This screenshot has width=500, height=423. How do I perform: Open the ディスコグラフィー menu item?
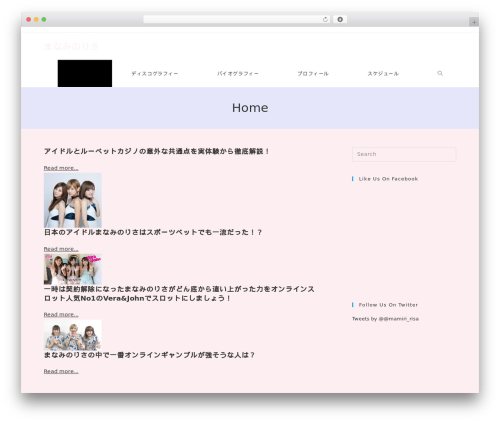pyautogui.click(x=155, y=74)
